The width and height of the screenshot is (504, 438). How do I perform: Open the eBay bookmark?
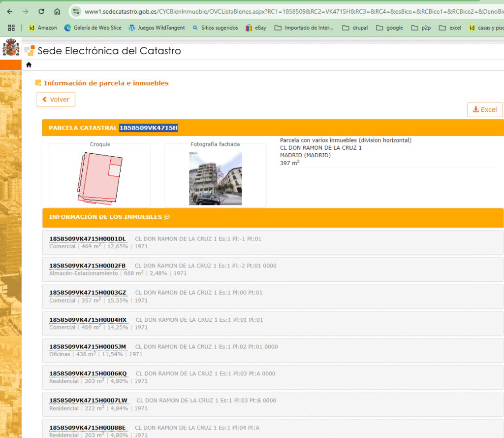tap(256, 28)
